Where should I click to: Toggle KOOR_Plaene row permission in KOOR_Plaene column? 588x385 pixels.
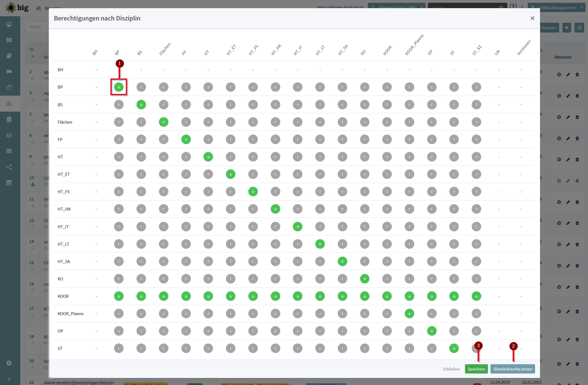409,314
